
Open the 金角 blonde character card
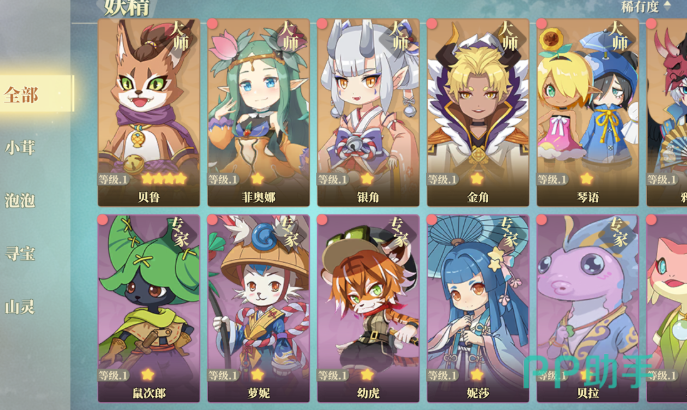point(478,112)
